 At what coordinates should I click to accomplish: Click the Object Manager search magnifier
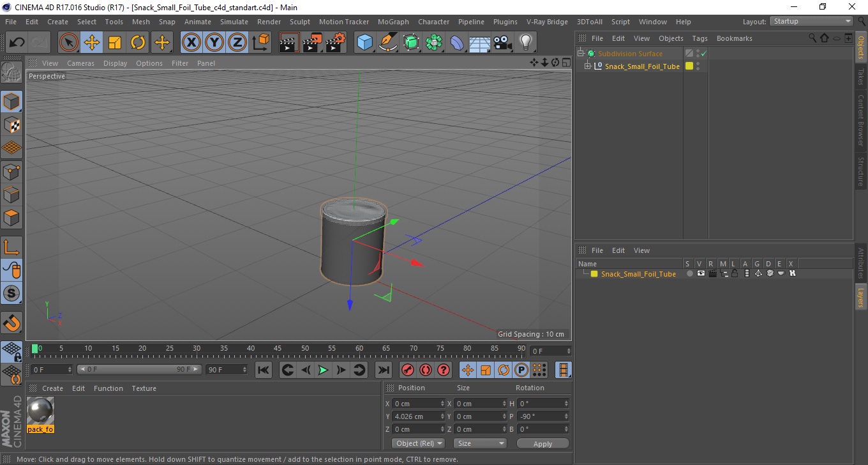click(812, 38)
